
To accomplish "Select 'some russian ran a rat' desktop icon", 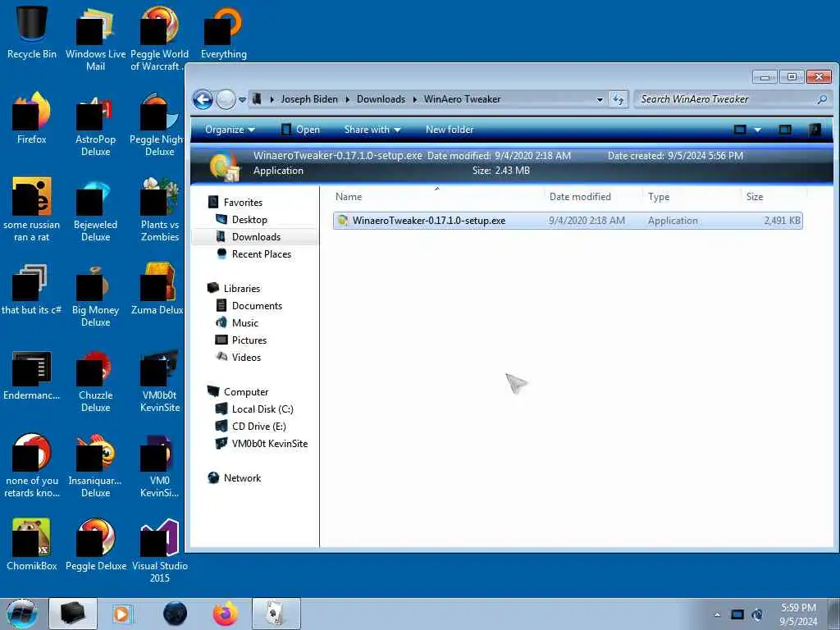I will 32,209.
